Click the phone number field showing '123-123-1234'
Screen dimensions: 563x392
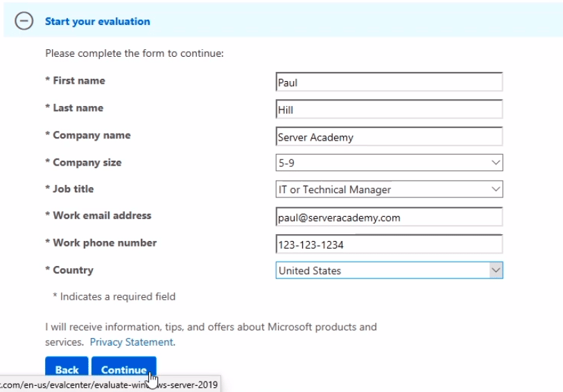click(x=388, y=244)
